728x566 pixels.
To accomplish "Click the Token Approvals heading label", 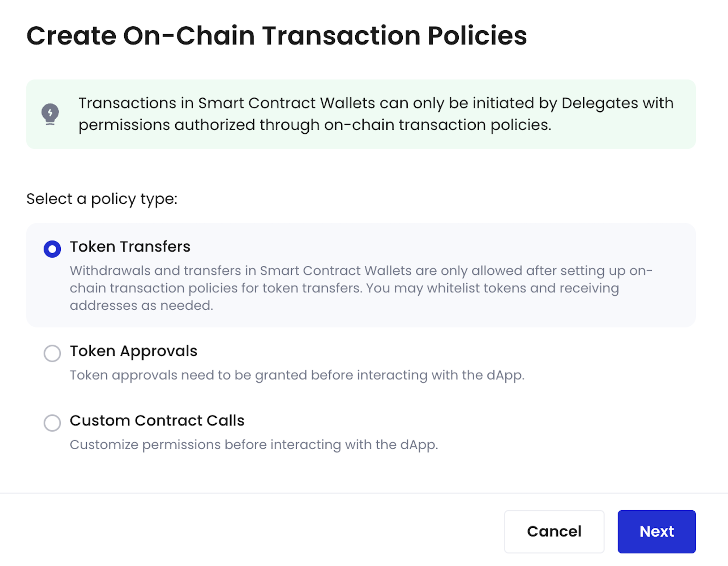I will 134,351.
